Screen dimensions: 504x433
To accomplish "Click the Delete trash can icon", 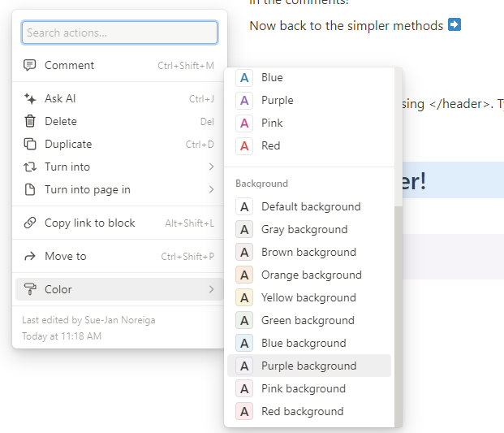I will coord(30,121).
